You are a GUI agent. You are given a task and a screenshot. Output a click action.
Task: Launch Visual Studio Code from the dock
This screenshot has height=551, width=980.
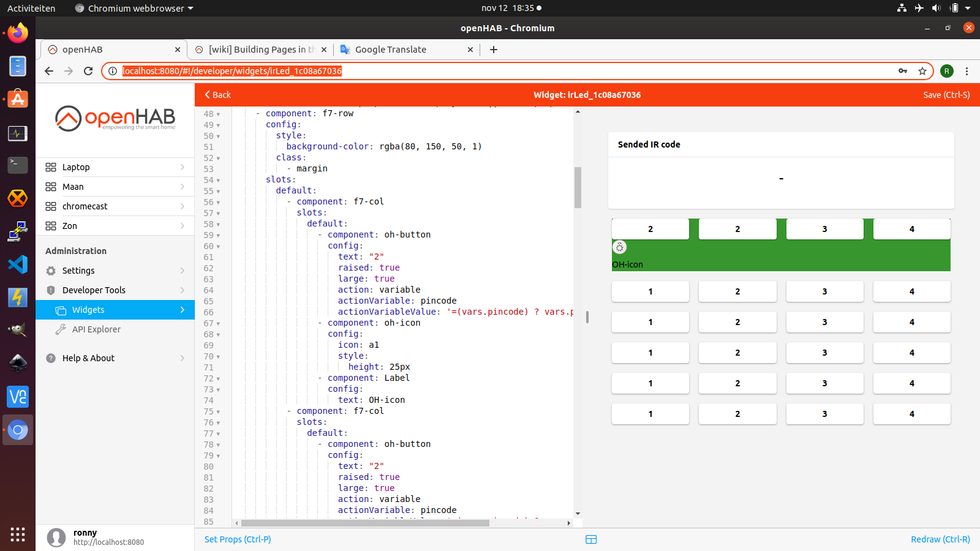pos(18,264)
